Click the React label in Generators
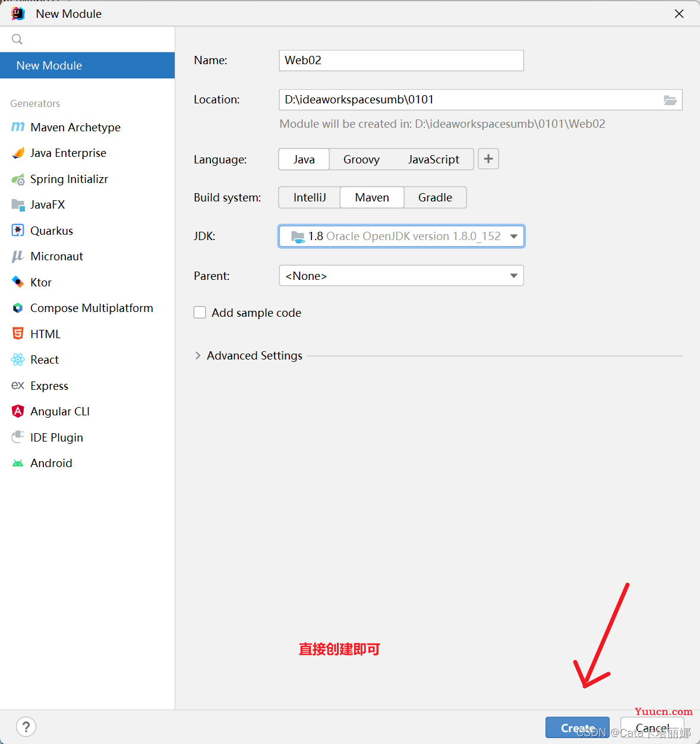Screen dimensions: 700x744 pyautogui.click(x=45, y=360)
